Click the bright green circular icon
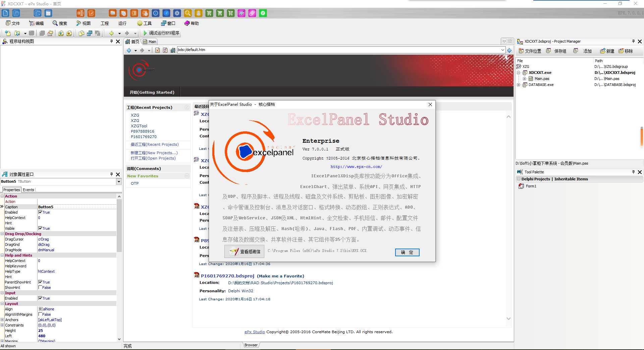644x350 pixels. pos(263,13)
